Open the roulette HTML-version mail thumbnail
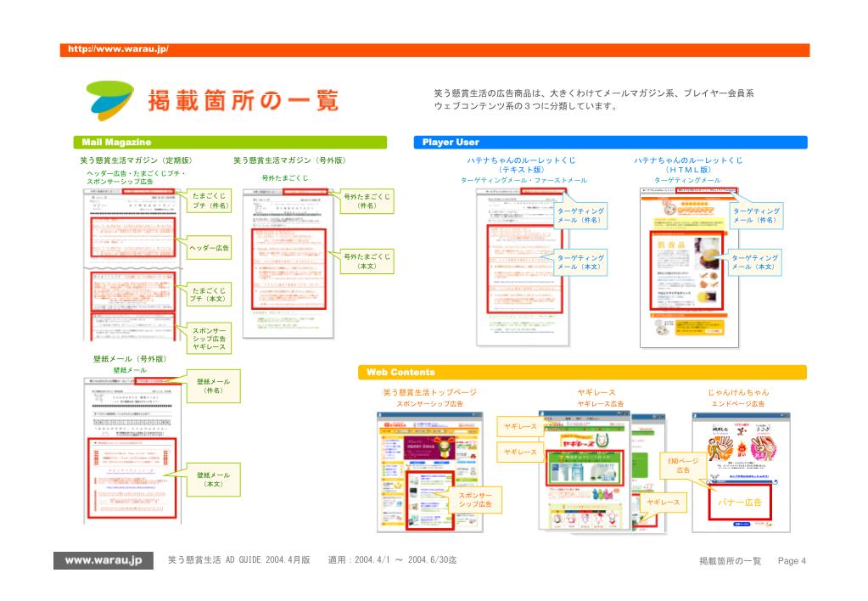The image size is (868, 601). click(x=689, y=267)
